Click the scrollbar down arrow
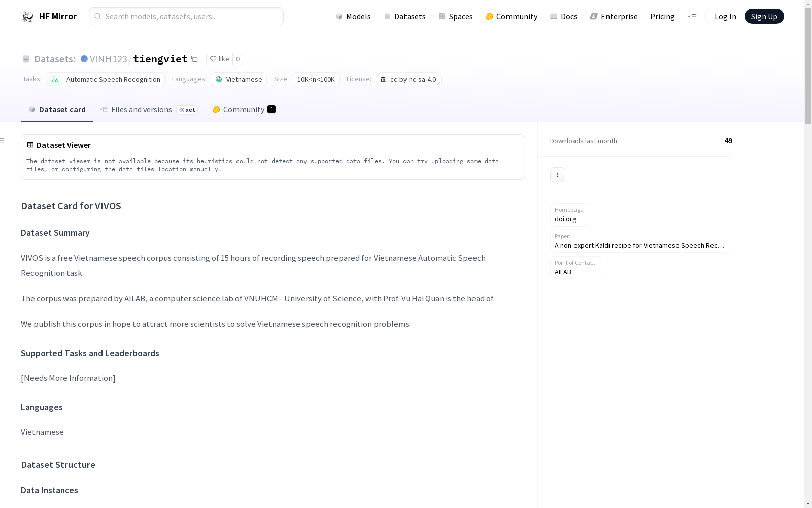This screenshot has width=812, height=508. coord(808,504)
